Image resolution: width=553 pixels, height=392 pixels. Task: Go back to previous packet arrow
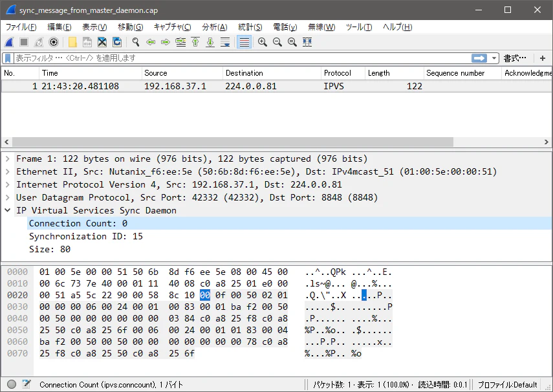pos(151,42)
